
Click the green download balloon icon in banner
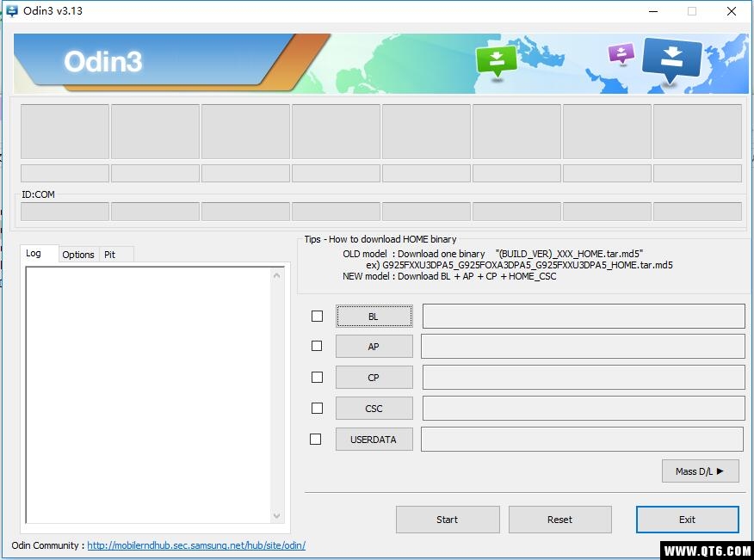(x=497, y=60)
